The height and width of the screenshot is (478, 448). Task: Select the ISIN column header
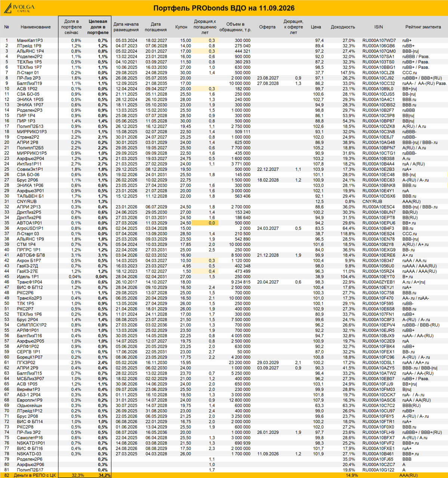coord(378,27)
